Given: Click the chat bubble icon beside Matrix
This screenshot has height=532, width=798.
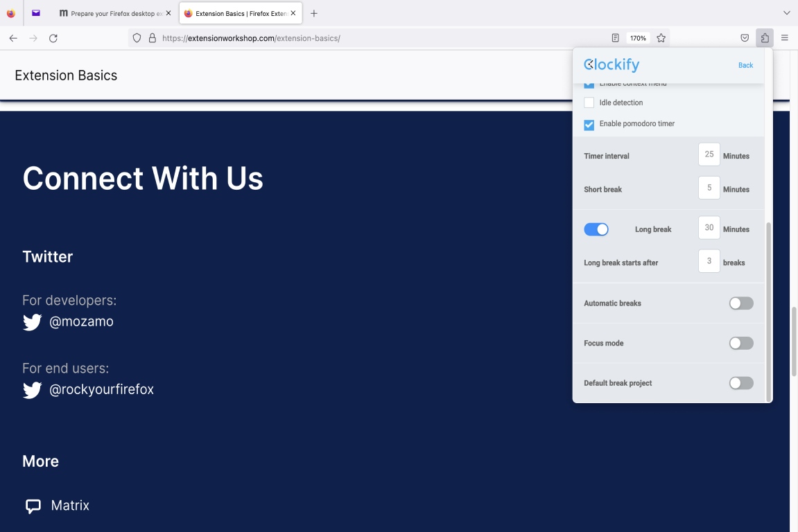Looking at the screenshot, I should 33,506.
